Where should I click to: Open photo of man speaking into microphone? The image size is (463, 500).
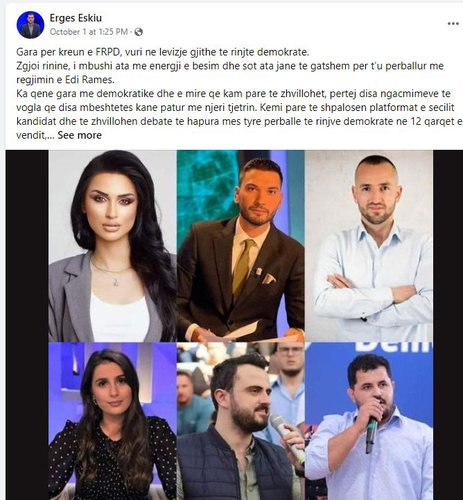pos(369,421)
